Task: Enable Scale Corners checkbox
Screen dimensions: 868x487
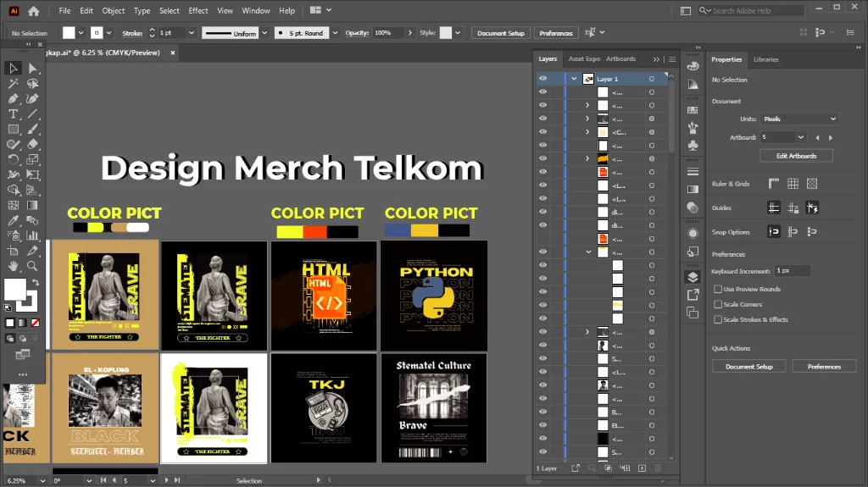Action: [x=718, y=304]
